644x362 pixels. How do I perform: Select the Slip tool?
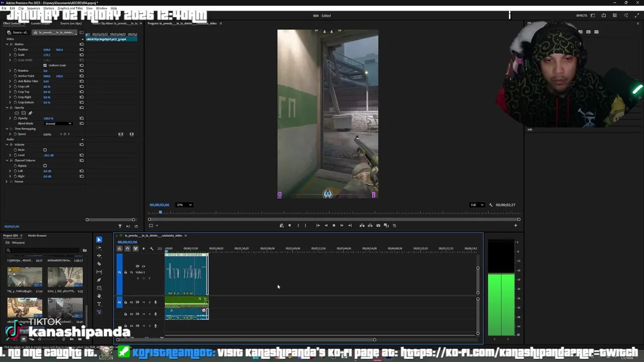point(99,272)
